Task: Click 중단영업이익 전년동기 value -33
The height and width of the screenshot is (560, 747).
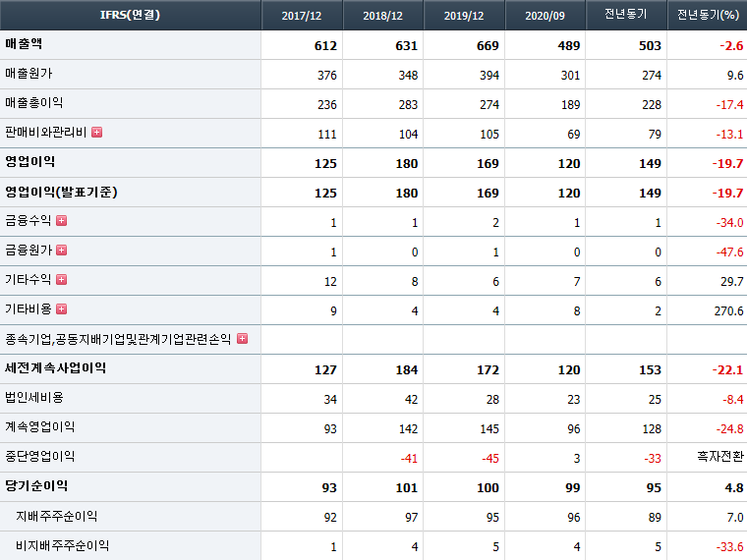Action: coord(653,459)
